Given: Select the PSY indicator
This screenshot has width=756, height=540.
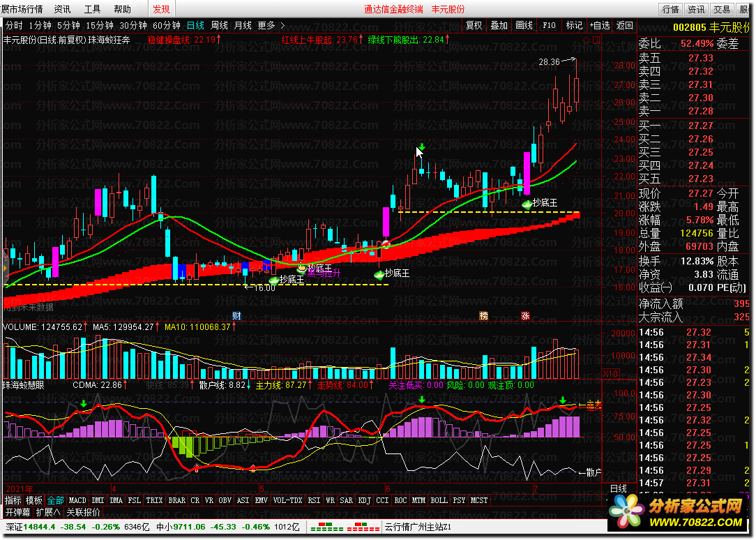Looking at the screenshot, I should coord(459,500).
